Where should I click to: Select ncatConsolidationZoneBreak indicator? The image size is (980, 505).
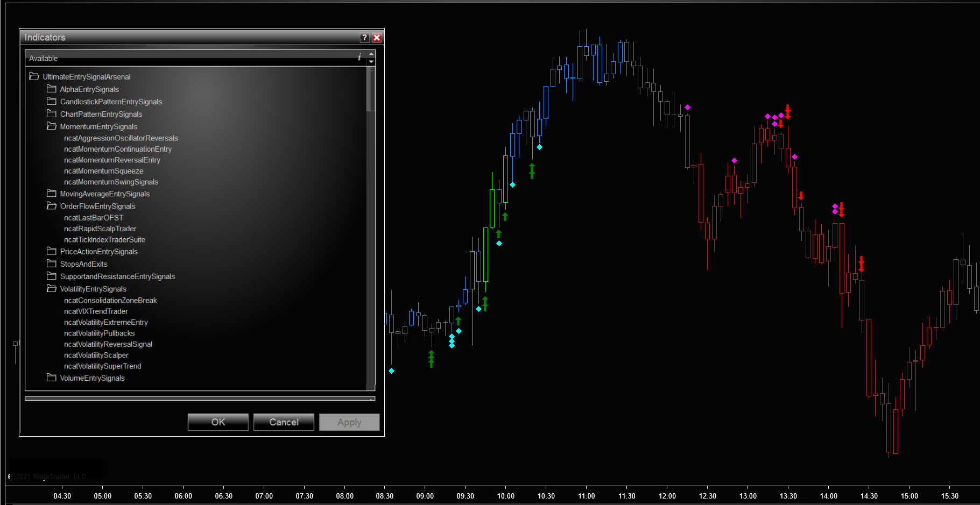110,301
